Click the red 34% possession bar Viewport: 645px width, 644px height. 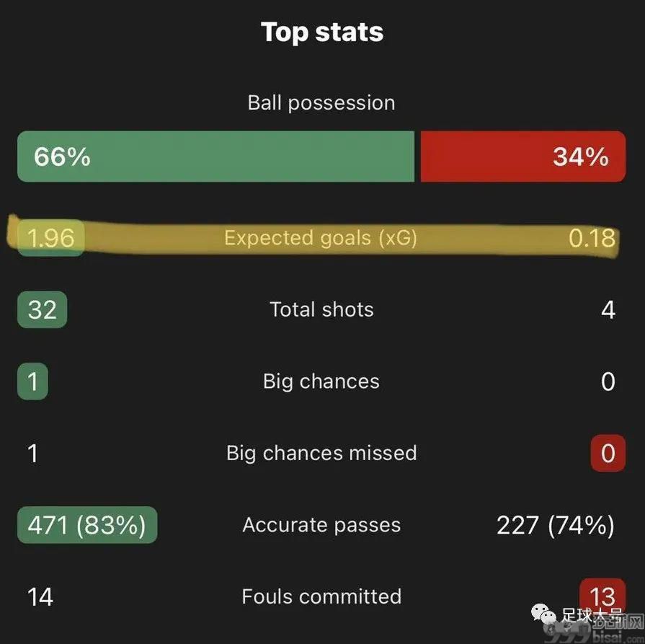tap(522, 156)
